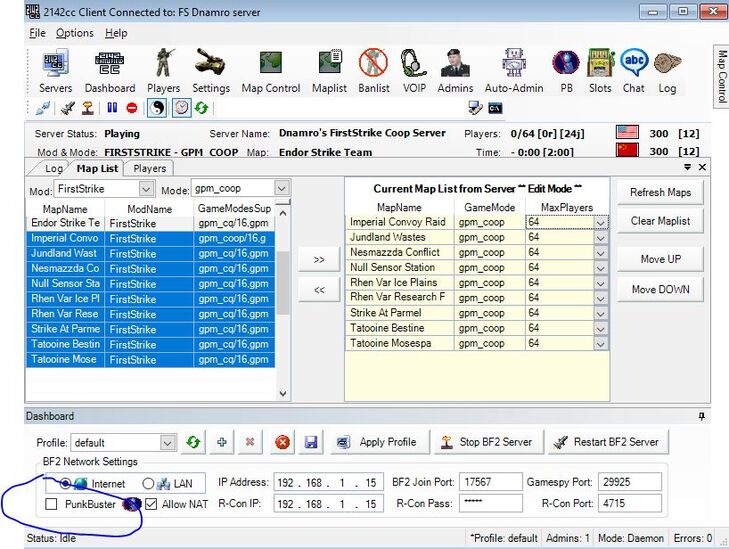Screen dimensions: 729x549
Task: Click the green refresh arrows in small toolbar
Action: point(201,108)
